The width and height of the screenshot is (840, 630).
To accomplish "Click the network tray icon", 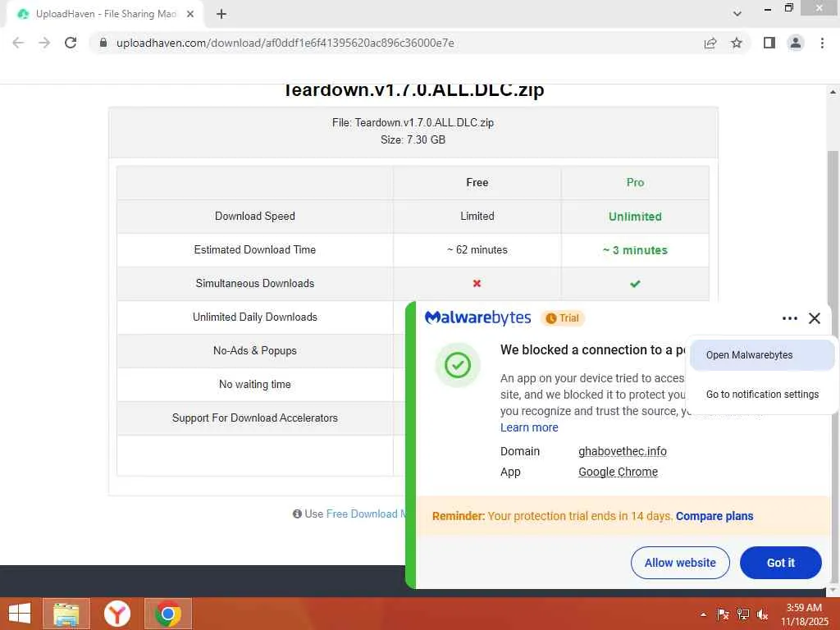I will (x=743, y=614).
